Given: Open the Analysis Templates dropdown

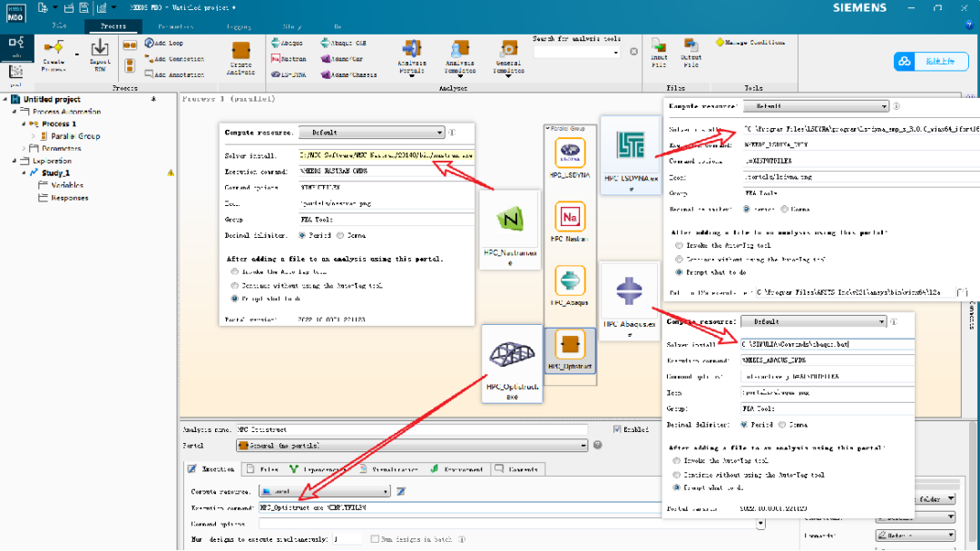Looking at the screenshot, I should pos(460,58).
